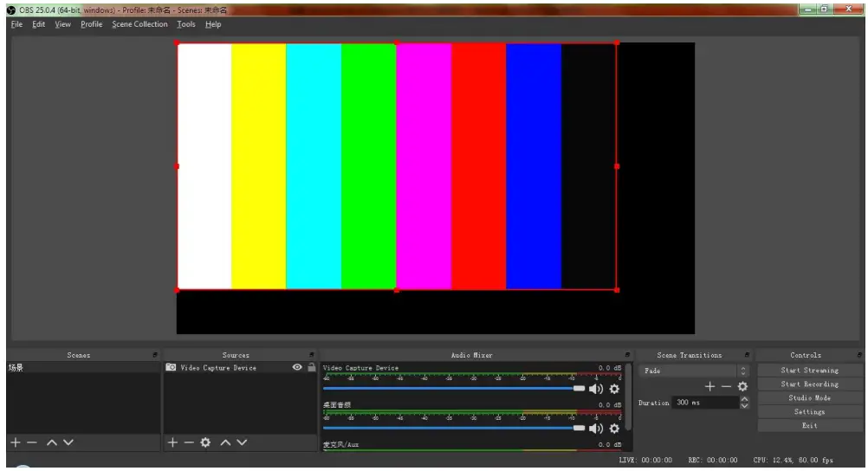
Task: Open the 桌面音频 audio gear settings
Action: pos(614,429)
